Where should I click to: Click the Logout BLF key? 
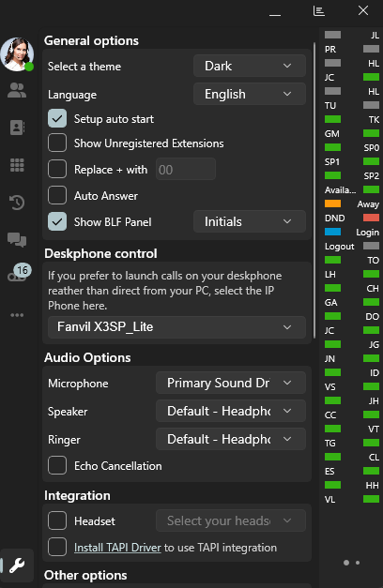pyautogui.click(x=352, y=246)
